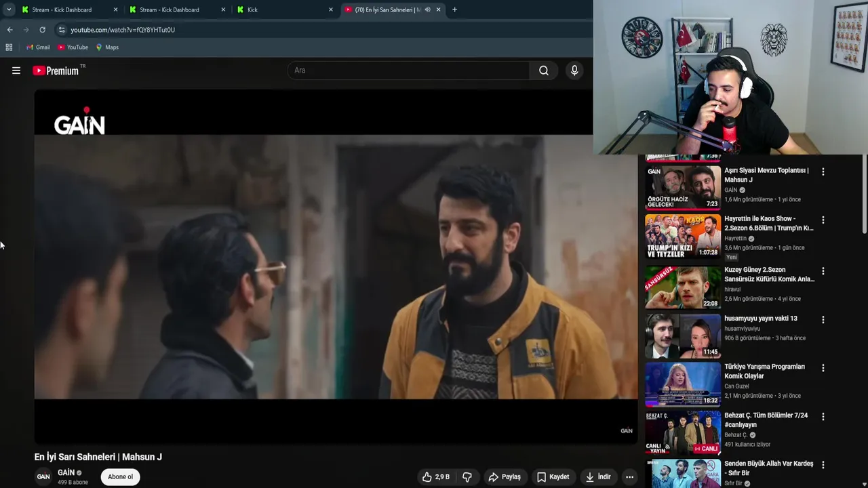Open Aşırı Siyasi Mevzu Toplantısı title link
Viewport: 868px width, 488px height.
click(766, 175)
